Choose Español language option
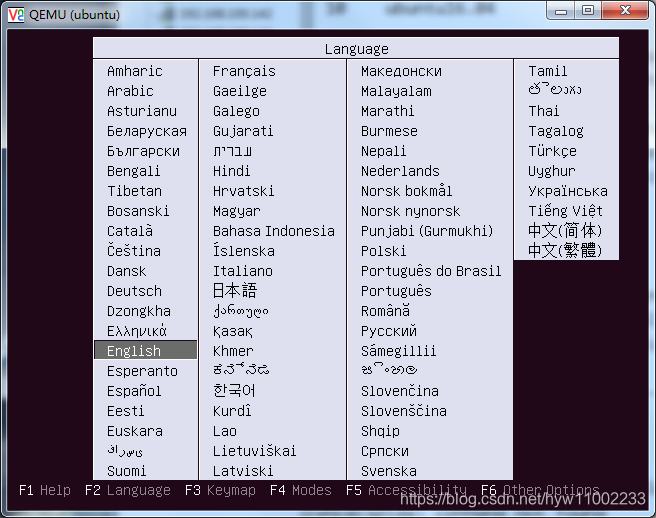The image size is (656, 518). point(134,391)
